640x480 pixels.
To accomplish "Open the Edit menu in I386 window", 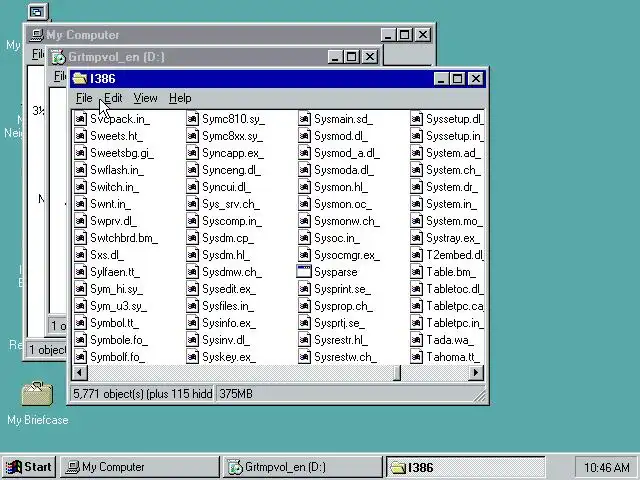I will (x=113, y=98).
